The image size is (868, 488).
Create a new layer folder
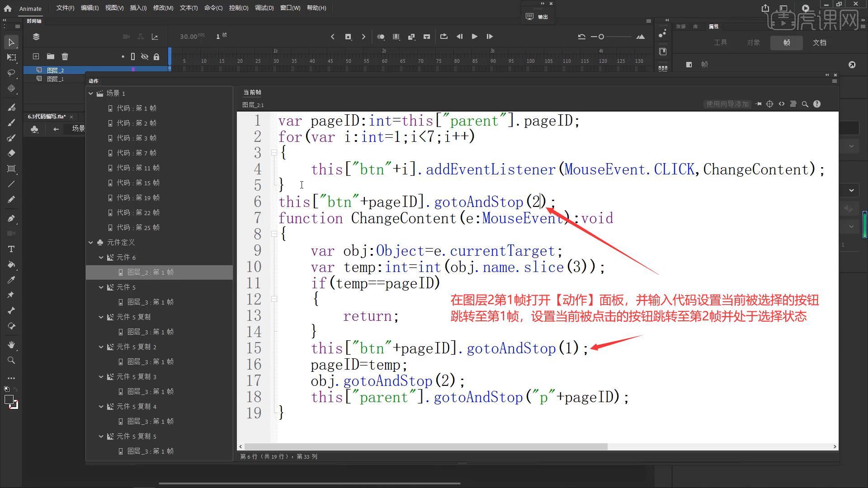50,56
